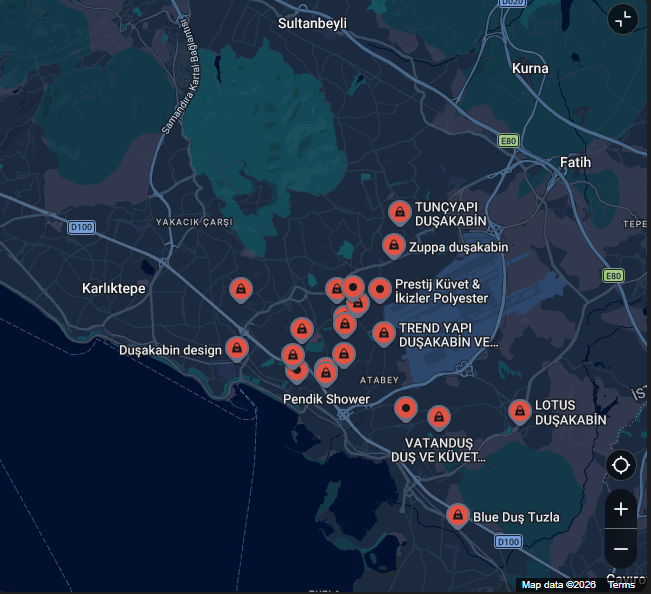Open the TREND YAPI DUŞAKABİN marker
651x594 pixels.
click(384, 333)
